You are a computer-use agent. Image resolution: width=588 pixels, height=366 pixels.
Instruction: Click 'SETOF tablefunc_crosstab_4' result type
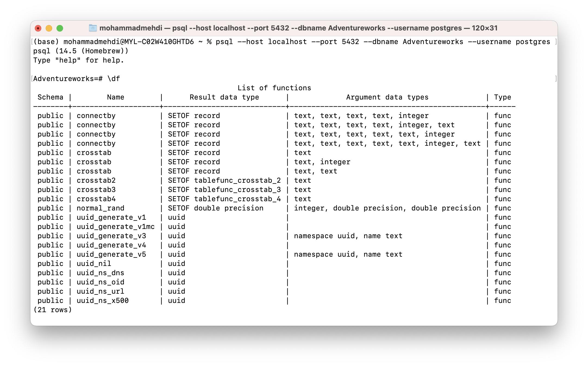click(224, 199)
